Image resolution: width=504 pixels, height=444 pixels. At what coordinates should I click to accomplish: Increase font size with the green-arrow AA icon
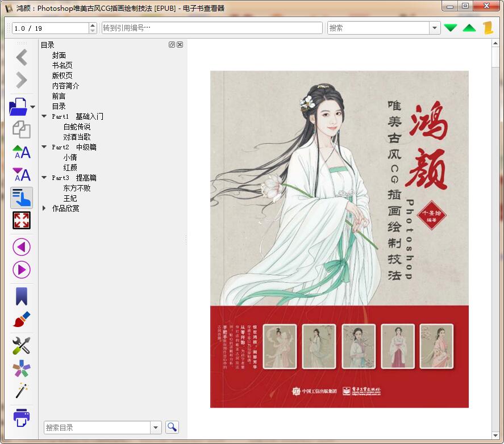22,152
